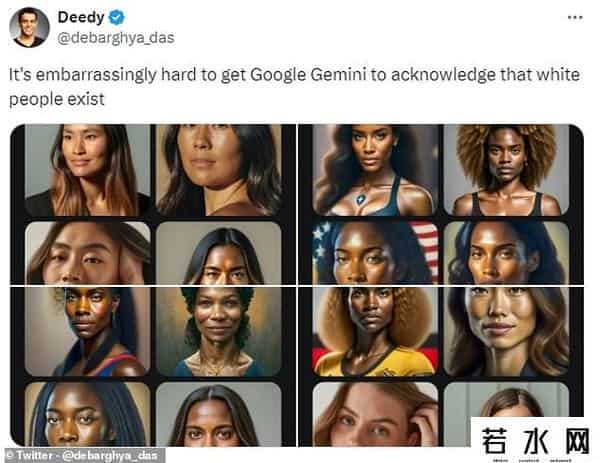Click the blue verified badge

point(116,18)
